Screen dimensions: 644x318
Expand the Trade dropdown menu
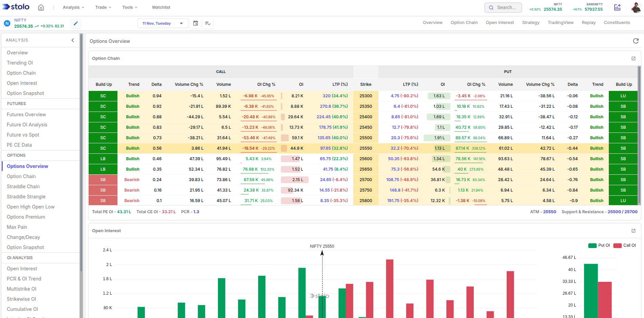pos(103,7)
